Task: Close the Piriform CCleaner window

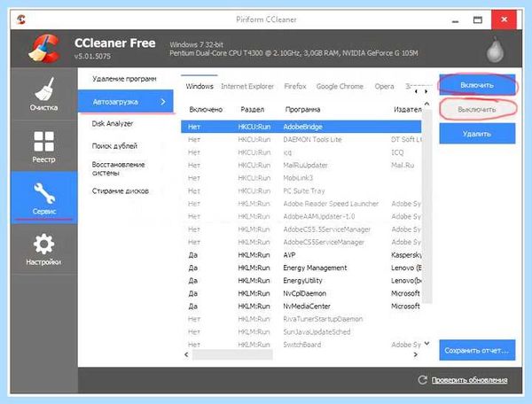Action: pos(505,19)
